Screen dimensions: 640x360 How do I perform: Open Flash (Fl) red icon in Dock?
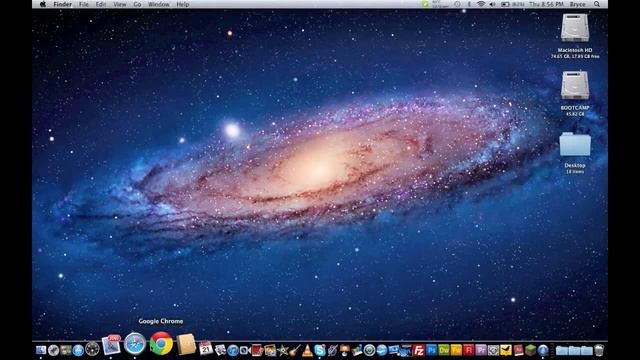(x=469, y=350)
